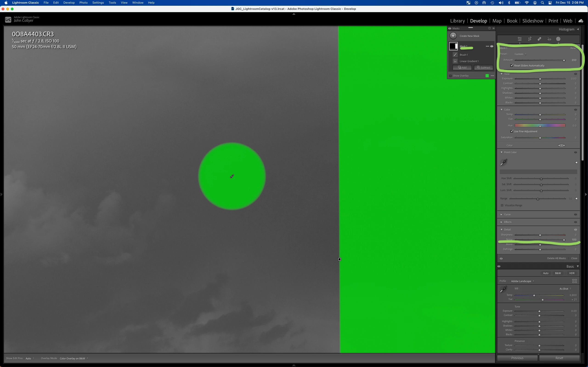Expand the Curve section
This screenshot has height=367, width=588.
501,214
